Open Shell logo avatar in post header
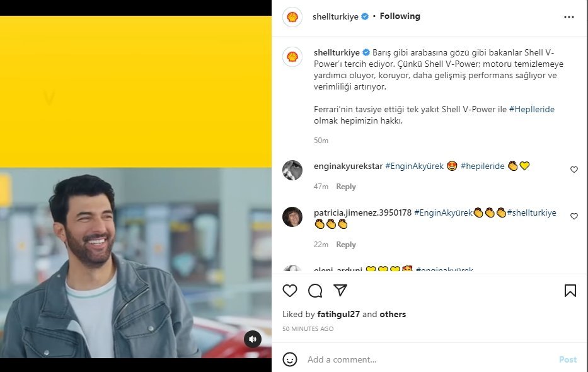The image size is (588, 372). [292, 17]
